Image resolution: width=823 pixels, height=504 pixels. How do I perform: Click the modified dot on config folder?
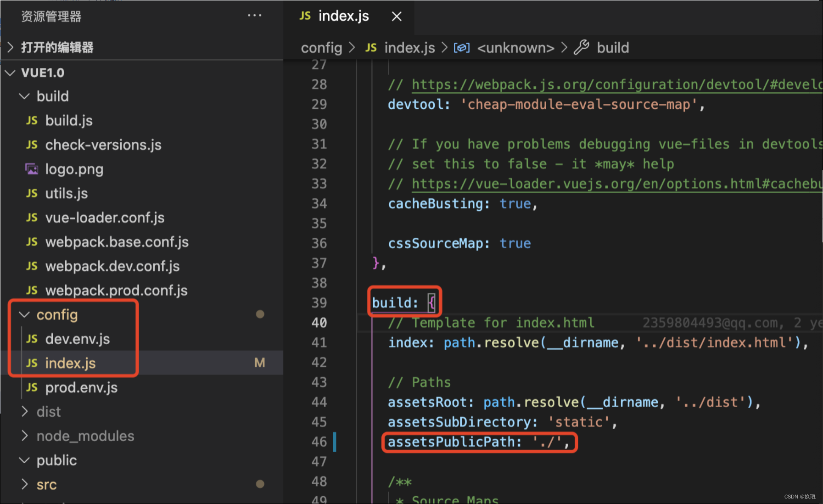tap(260, 314)
